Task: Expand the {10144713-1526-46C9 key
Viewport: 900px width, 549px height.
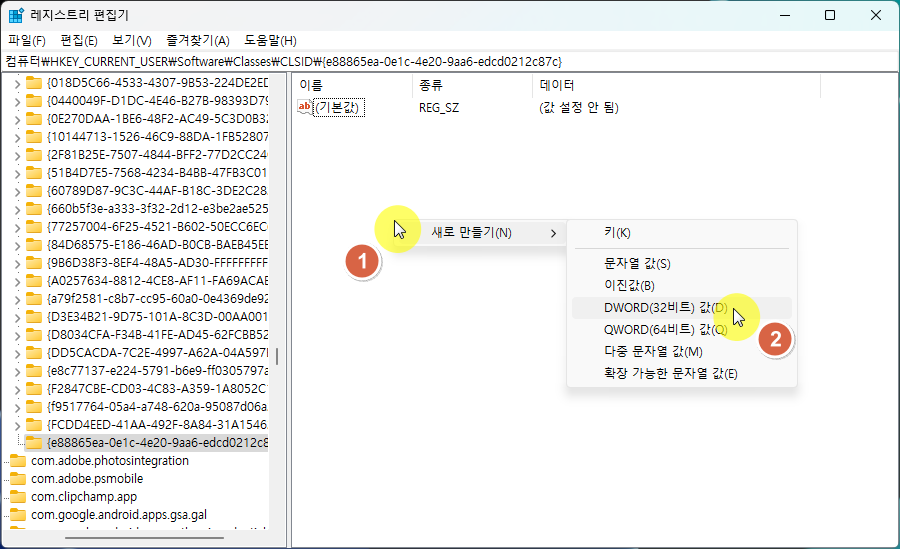Action: [17, 138]
